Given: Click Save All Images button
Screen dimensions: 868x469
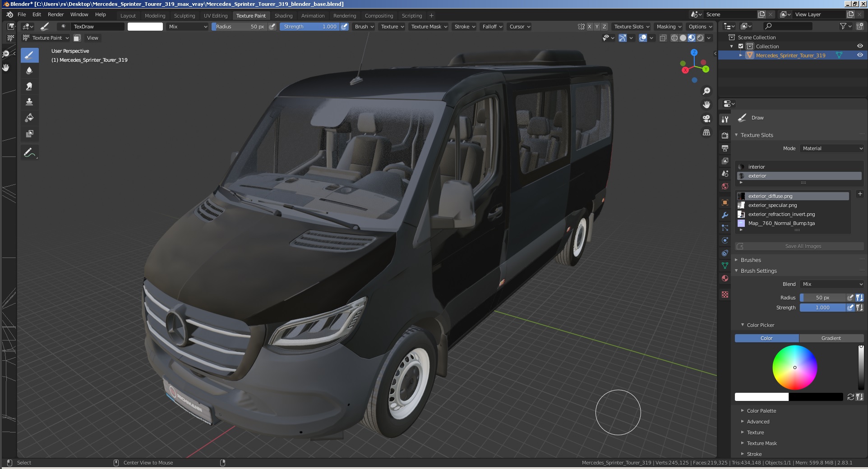Looking at the screenshot, I should pos(799,246).
